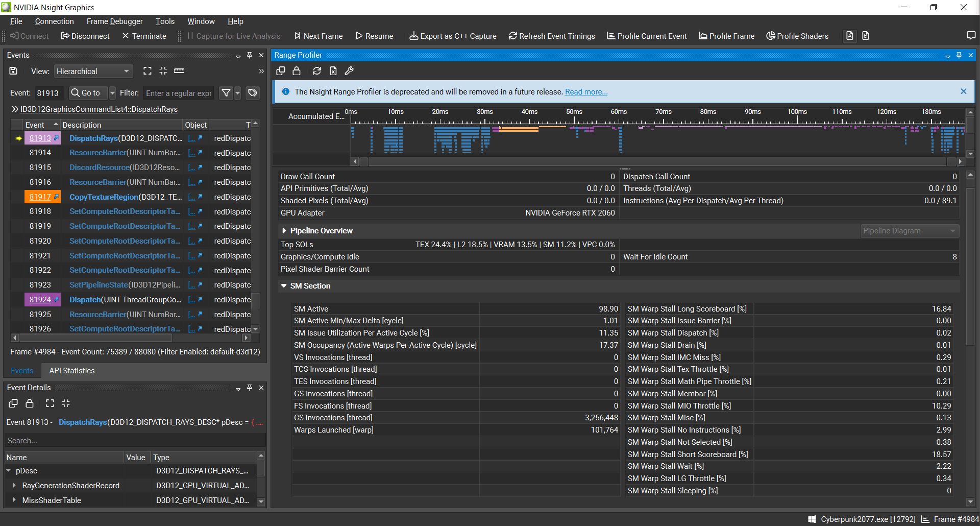This screenshot has width=980, height=526.
Task: Collapse all events icon in Events toolbar
Action: tap(163, 71)
